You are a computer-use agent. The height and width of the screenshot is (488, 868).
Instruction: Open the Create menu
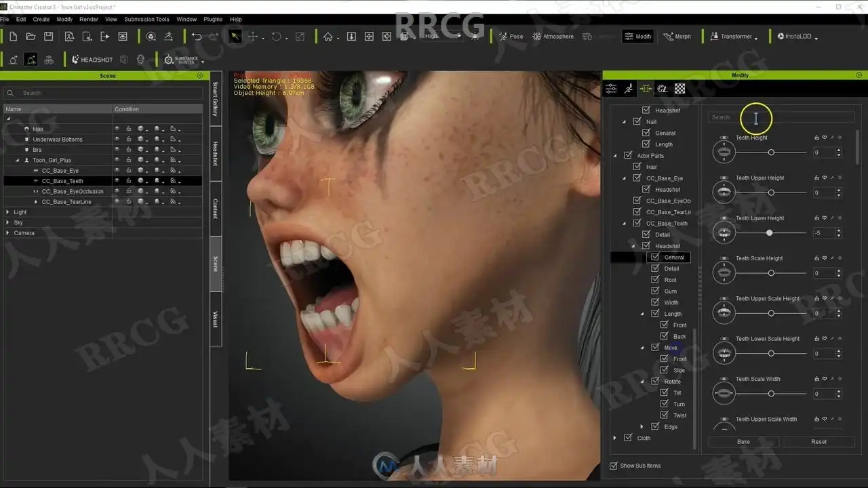pos(41,20)
